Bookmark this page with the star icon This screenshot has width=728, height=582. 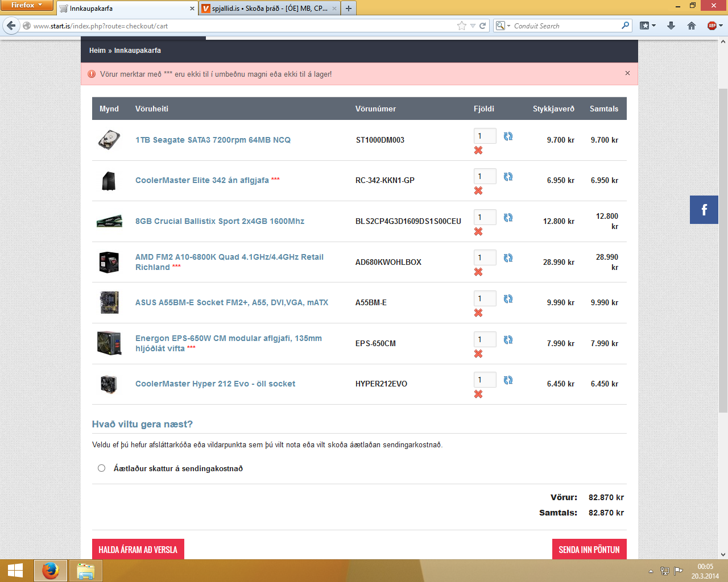tap(462, 26)
